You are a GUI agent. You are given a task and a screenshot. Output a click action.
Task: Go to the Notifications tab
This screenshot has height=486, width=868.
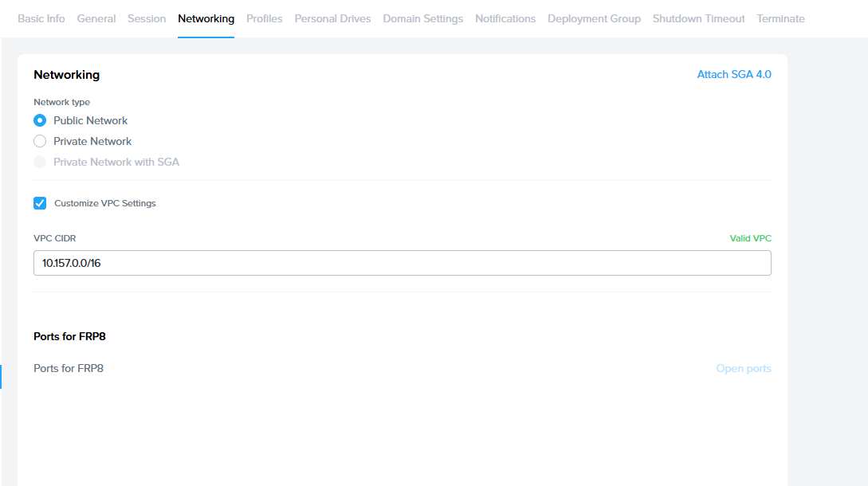click(x=505, y=18)
